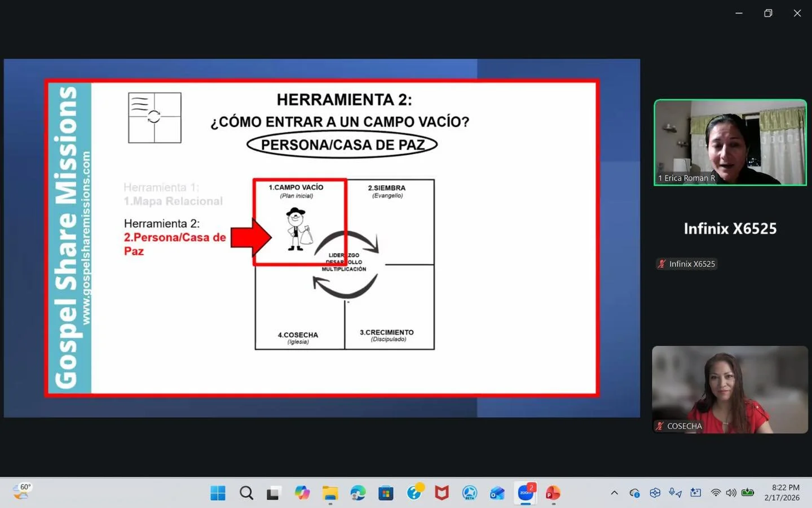Viewport: 812px width, 508px height.
Task: Restore down the Zoom window
Action: pyautogui.click(x=768, y=13)
